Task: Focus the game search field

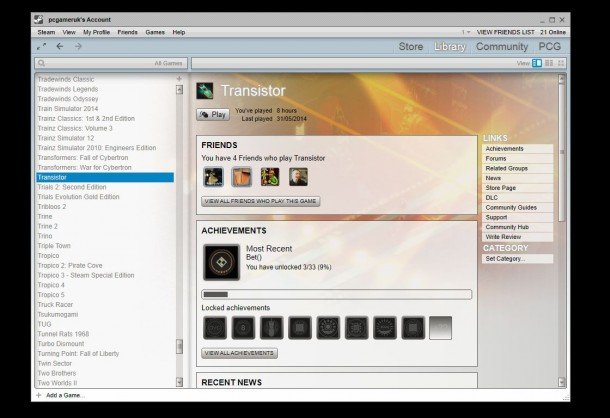Action: pos(111,63)
